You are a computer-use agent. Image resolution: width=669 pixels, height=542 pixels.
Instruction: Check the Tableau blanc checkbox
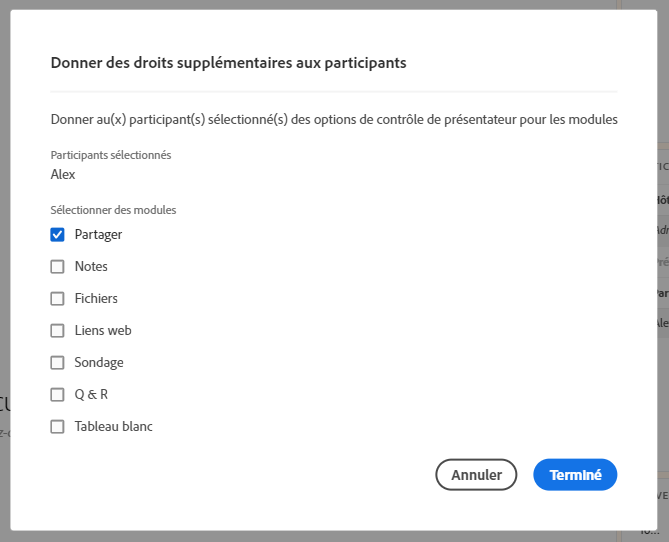(x=58, y=427)
